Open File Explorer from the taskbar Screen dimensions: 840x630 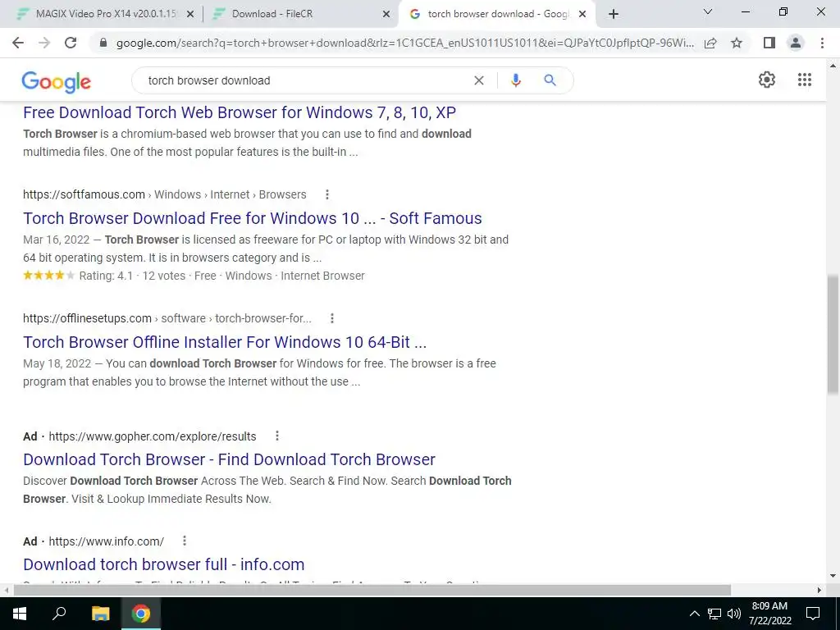coord(100,614)
